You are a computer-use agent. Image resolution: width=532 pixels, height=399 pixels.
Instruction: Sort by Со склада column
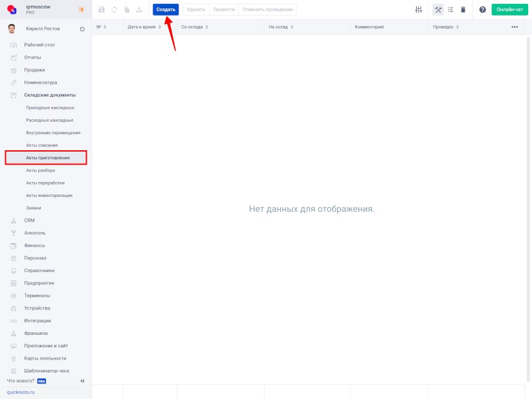click(x=195, y=27)
